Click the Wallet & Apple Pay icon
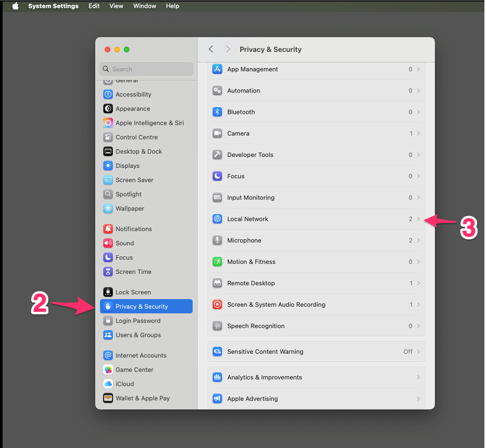The width and height of the screenshot is (487, 448). point(108,398)
